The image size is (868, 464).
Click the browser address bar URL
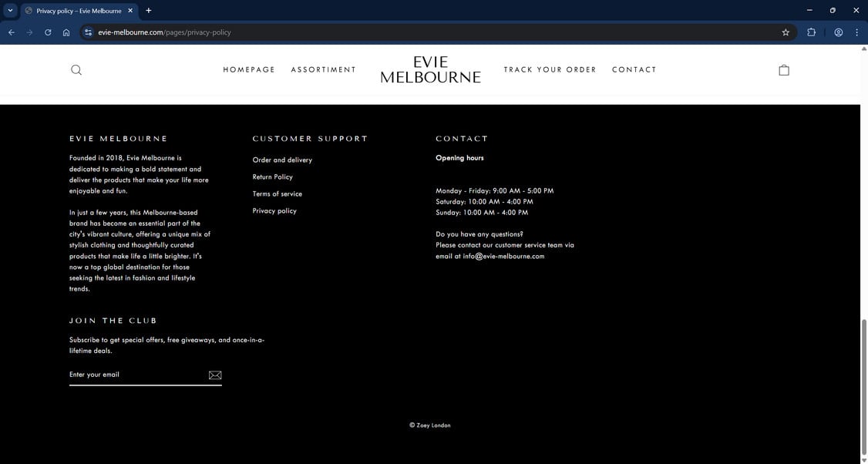[x=164, y=32]
